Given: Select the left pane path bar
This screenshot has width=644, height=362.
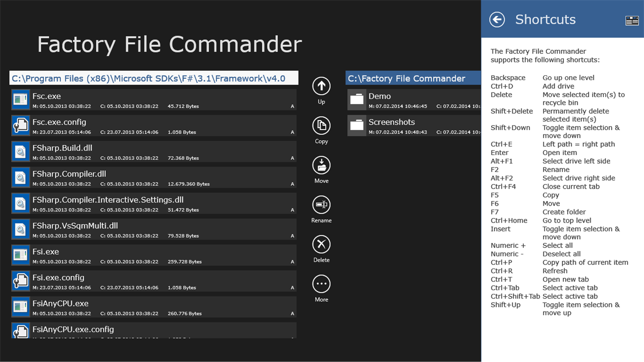Looking at the screenshot, I should [x=154, y=78].
